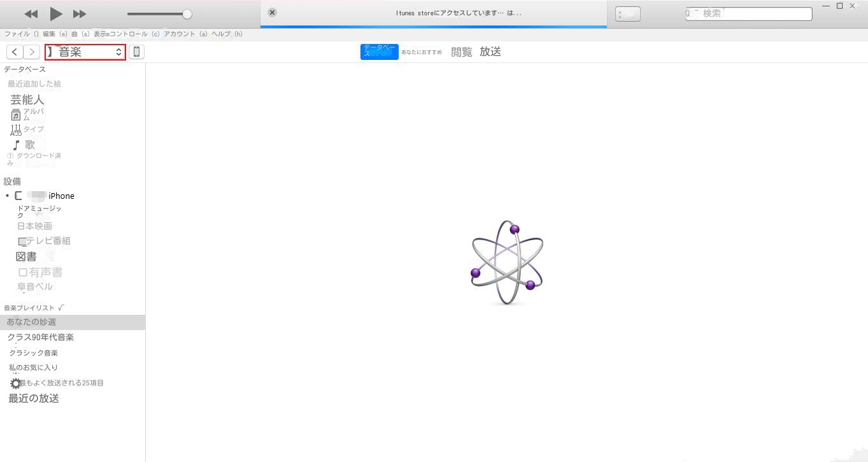Viewport: 868px width, 462px height.
Task: Click the gear icon by top 25 playlist
Action: coord(15,384)
